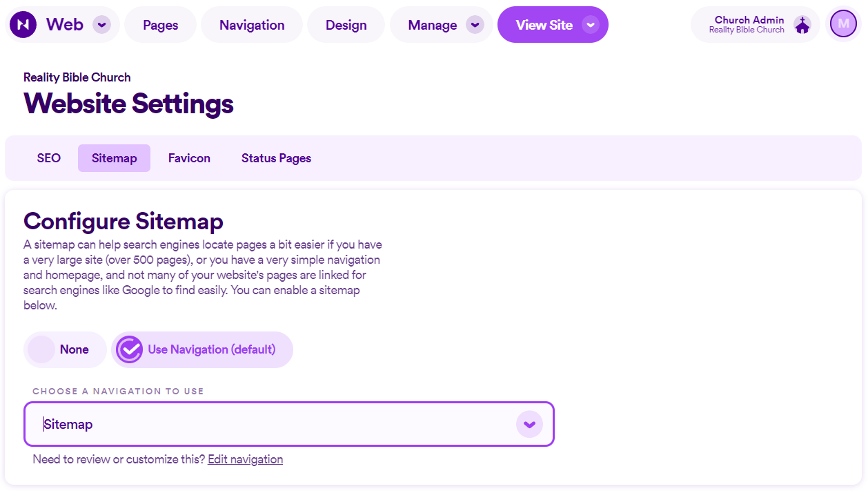868x491 pixels.
Task: Click the chevron on the Manage button
Action: (475, 24)
